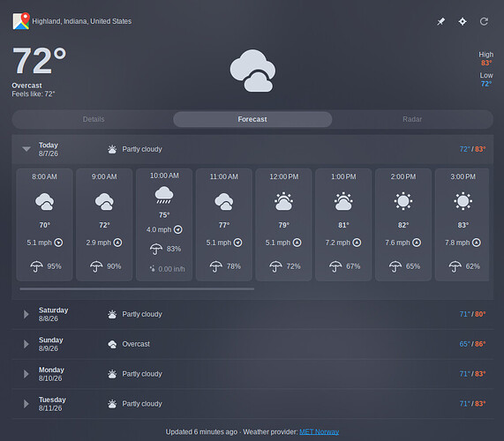The image size is (504, 441).
Task: Select the Forecast tab
Action: coord(252,119)
